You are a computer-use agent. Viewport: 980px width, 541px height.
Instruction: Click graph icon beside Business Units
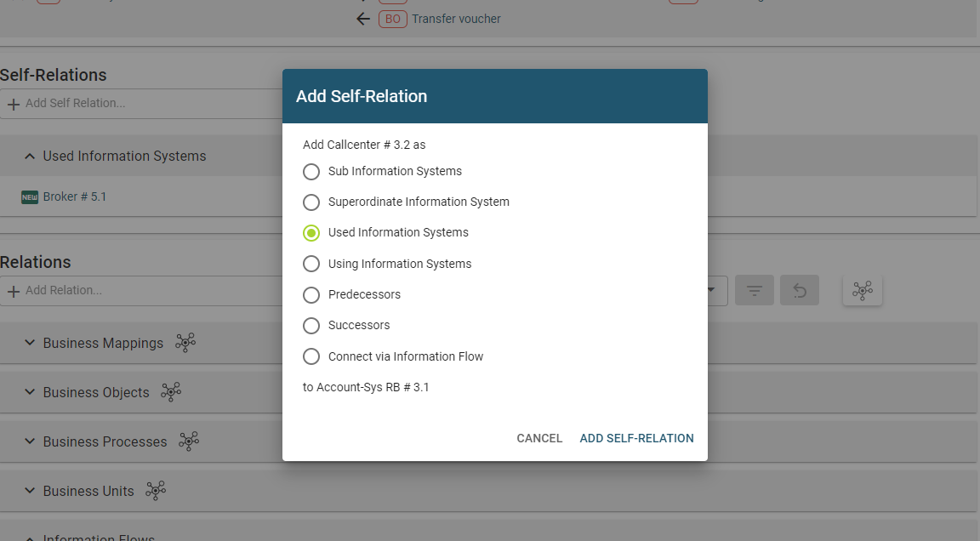[156, 491]
